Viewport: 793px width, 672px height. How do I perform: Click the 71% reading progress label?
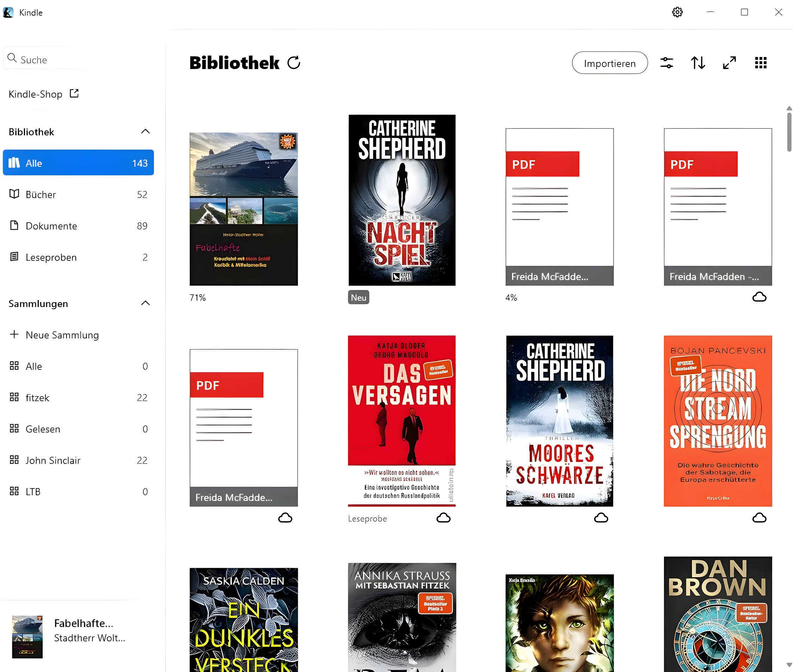[x=197, y=298]
